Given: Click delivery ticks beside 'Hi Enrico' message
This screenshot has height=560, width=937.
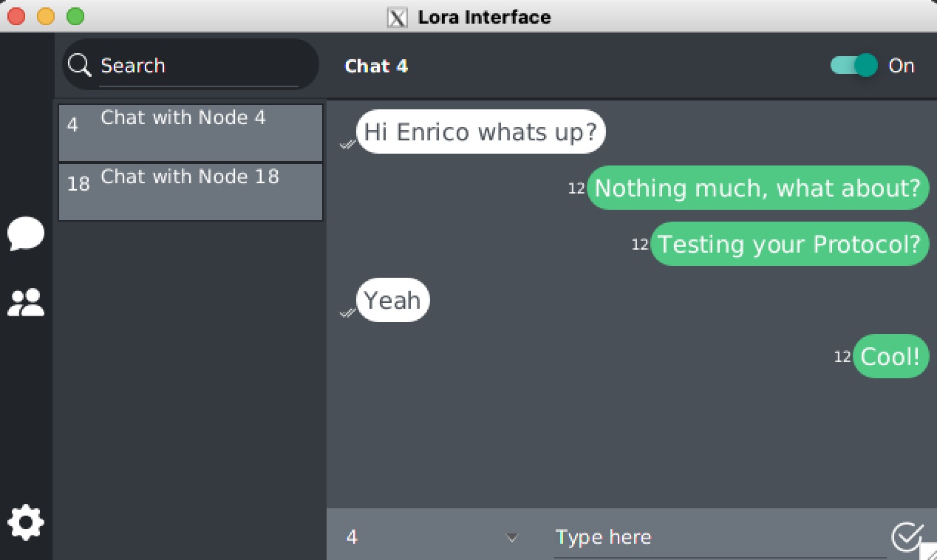Looking at the screenshot, I should 347,144.
